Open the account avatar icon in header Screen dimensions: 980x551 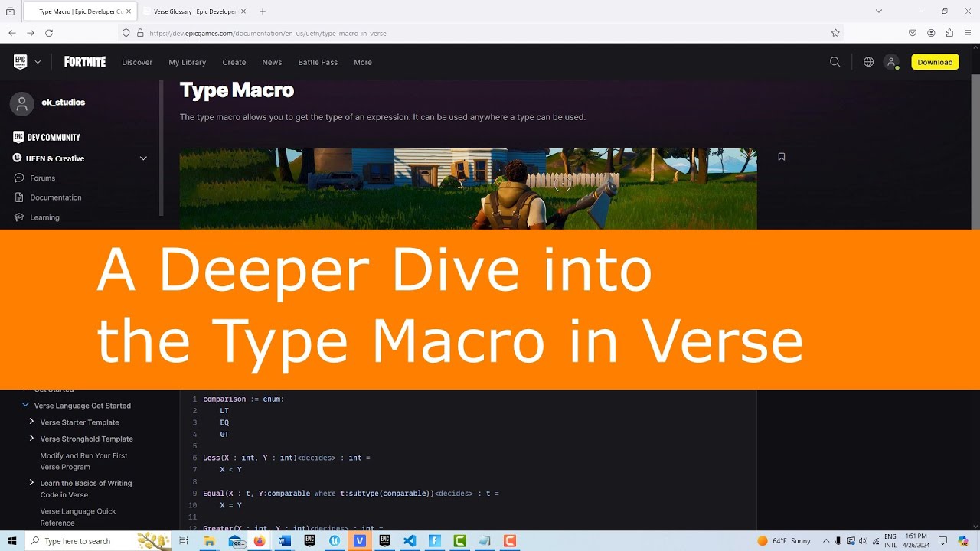point(891,62)
